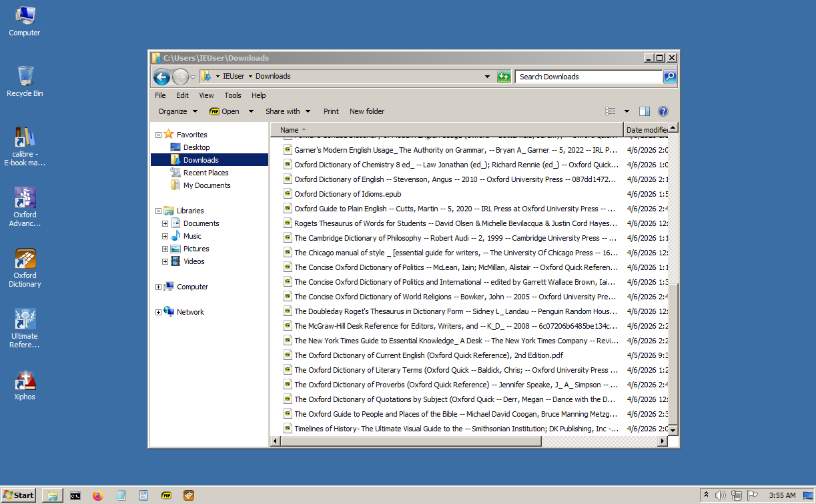The width and height of the screenshot is (816, 504).
Task: Click the taskbar Windows Explorer icon
Action: pyautogui.click(x=53, y=495)
